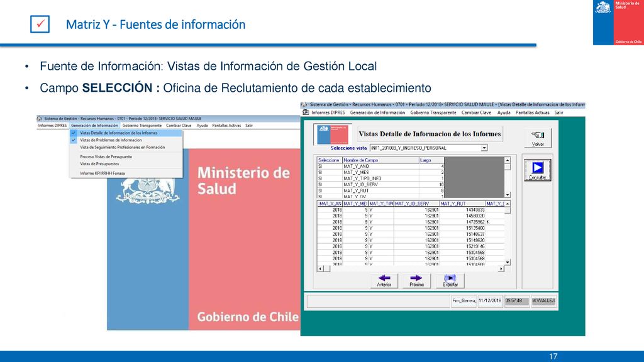Open Ayuda menu in the Vistas Detalle window

coord(504,112)
